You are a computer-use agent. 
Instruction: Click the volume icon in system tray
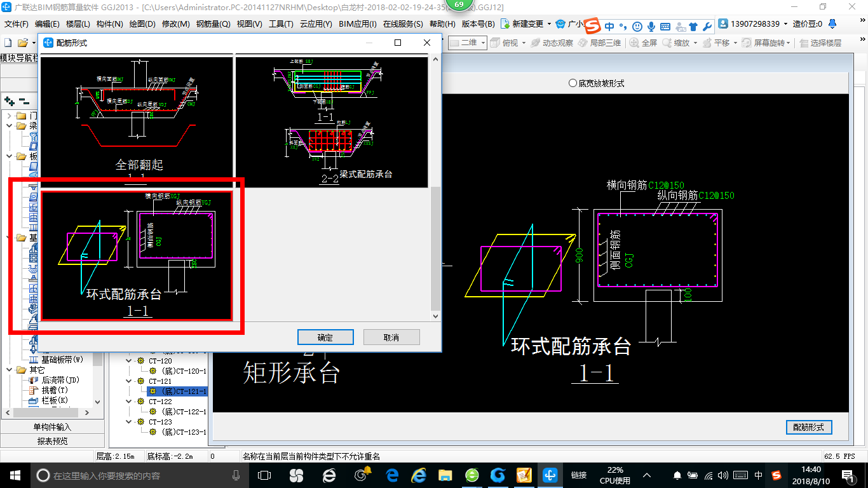724,475
